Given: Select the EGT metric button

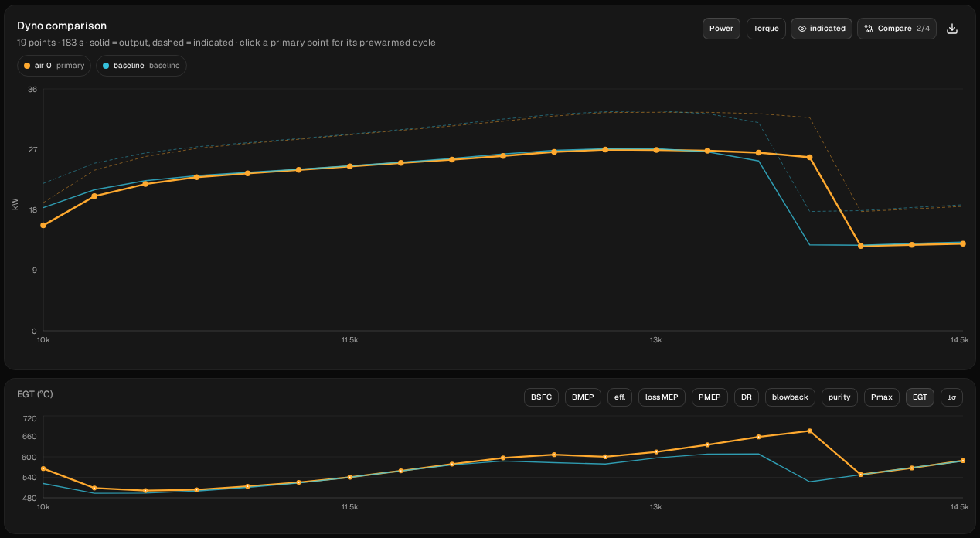Looking at the screenshot, I should click(920, 397).
